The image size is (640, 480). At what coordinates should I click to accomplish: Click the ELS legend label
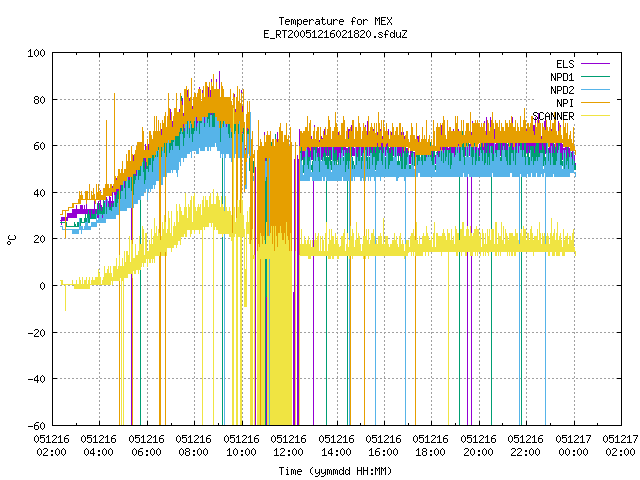pyautogui.click(x=565, y=64)
